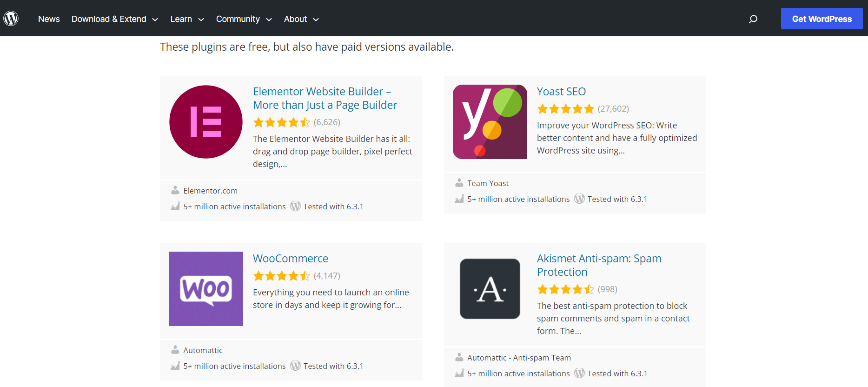Image resolution: width=868 pixels, height=387 pixels.
Task: Click the Akismet plugin logo
Action: (490, 289)
